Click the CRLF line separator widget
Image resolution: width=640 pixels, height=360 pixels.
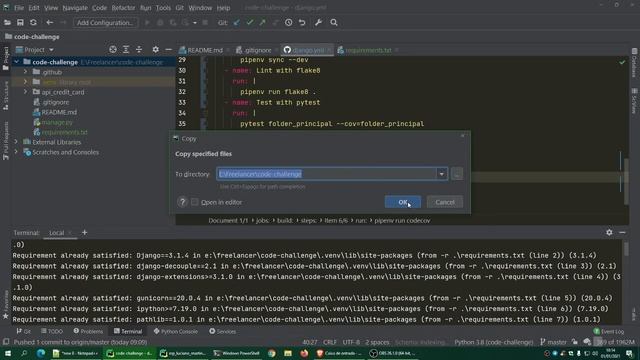(329, 342)
